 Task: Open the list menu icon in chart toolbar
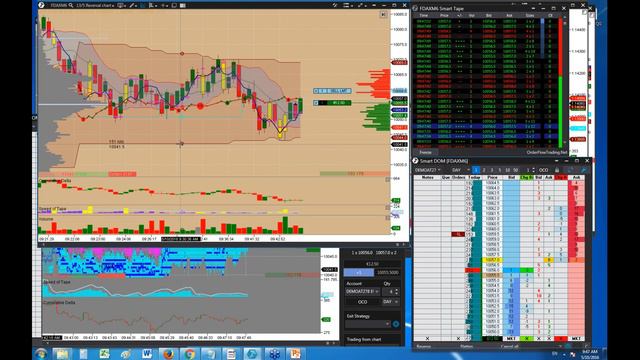click(347, 5)
